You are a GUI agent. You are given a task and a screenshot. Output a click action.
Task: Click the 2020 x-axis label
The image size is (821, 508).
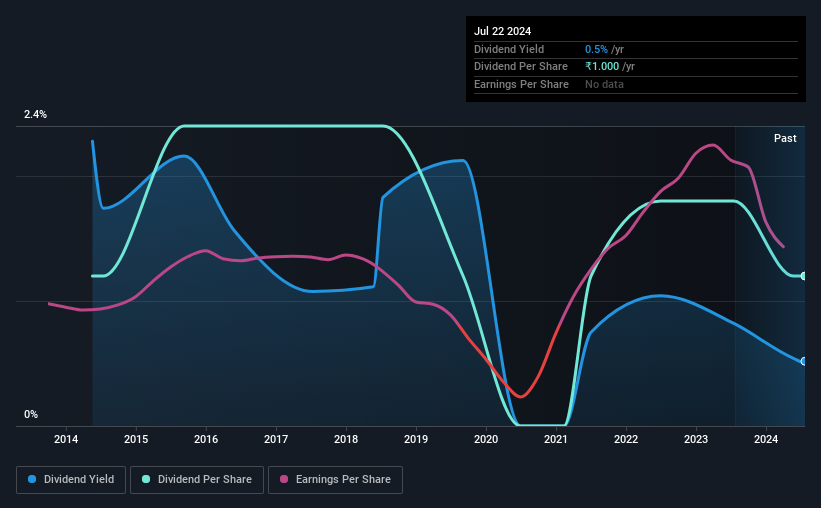tap(486, 439)
